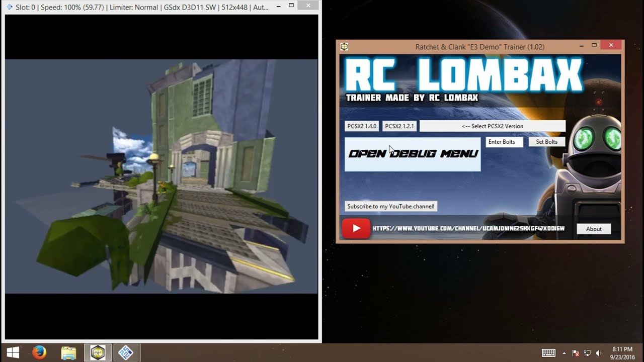Open the Windows Start button
This screenshot has width=644, height=362.
[13, 353]
